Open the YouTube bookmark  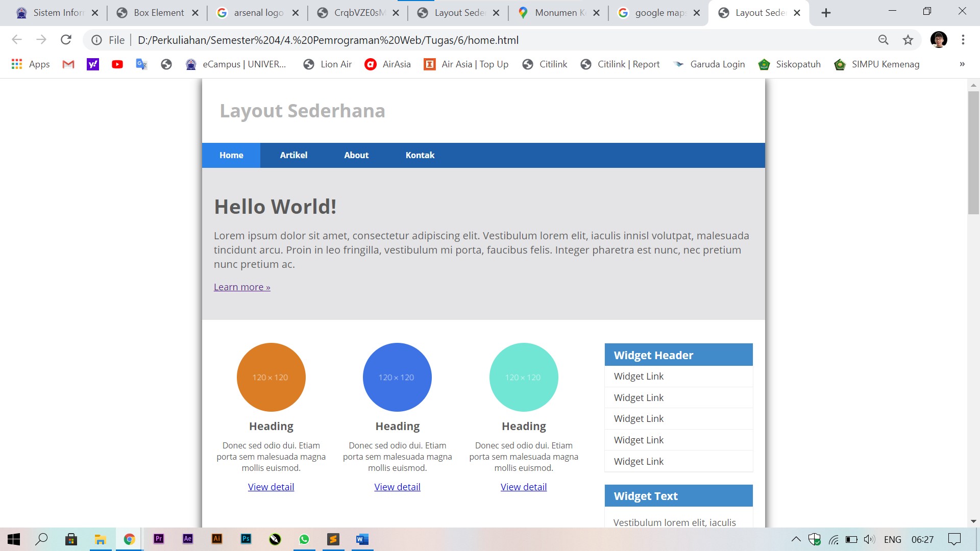(117, 64)
